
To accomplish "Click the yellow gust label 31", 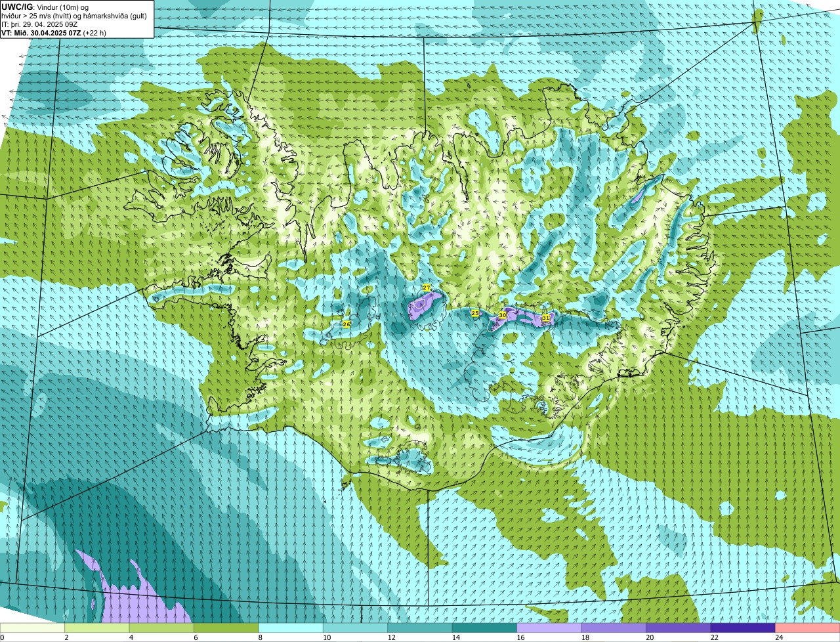I will pos(545,318).
